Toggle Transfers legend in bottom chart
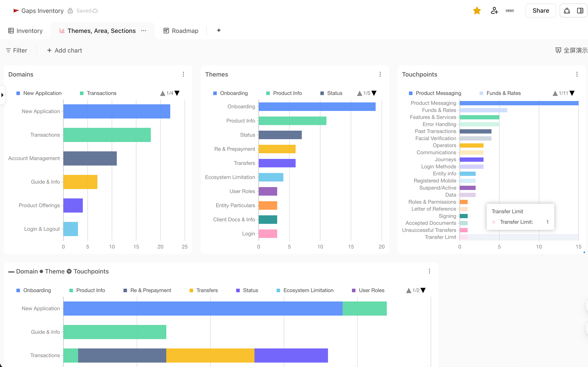Screen dimensions: 588x367 pos(204,291)
